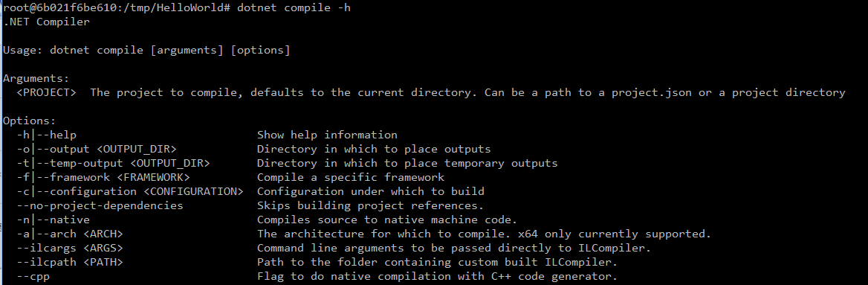Click the '-a|--arch <ARCH>' option

(70, 234)
